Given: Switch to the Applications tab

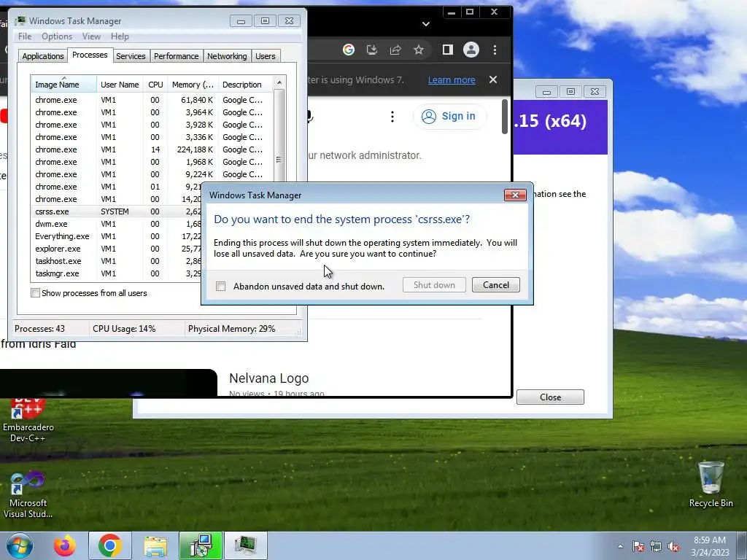Looking at the screenshot, I should pos(43,56).
